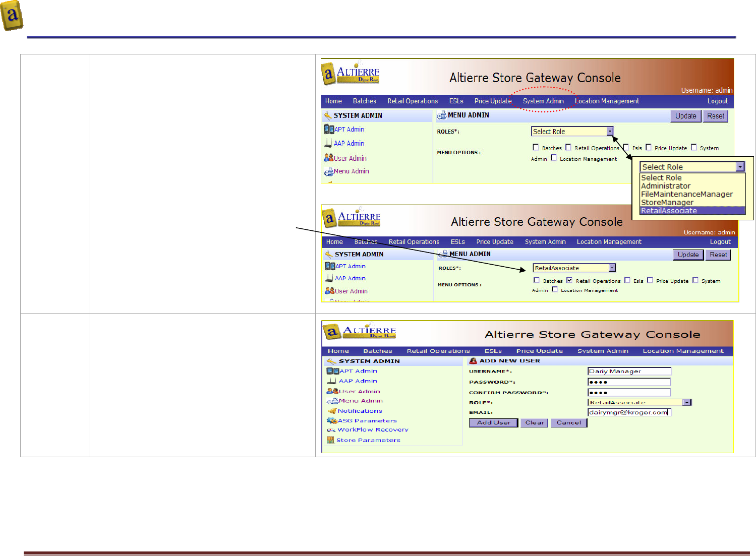Check the Retail Operations checkbox in the top Menu Admin screen
The image size is (756, 556).
coord(568,147)
